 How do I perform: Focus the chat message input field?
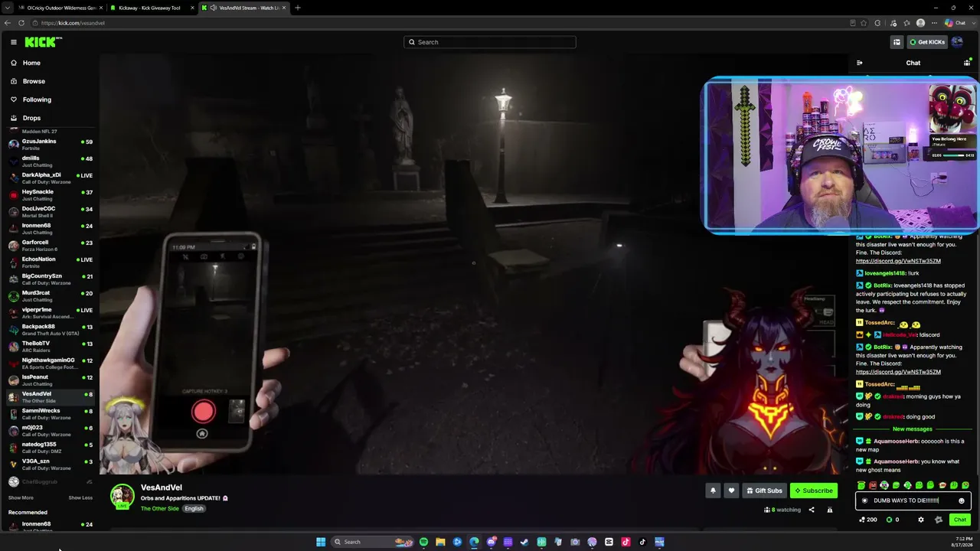click(913, 500)
